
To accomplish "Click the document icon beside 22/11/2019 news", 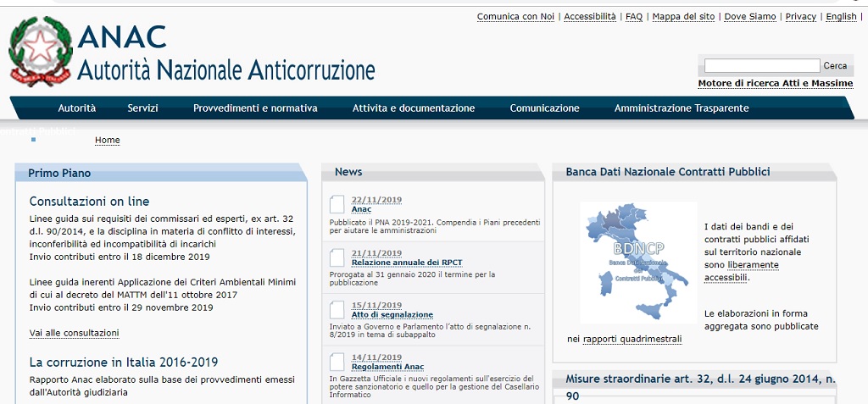I will point(337,204).
